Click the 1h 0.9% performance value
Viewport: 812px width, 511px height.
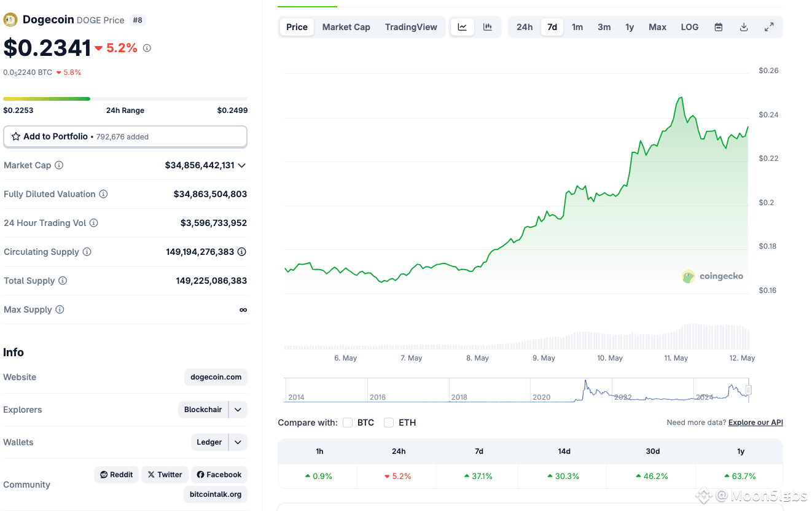(319, 476)
